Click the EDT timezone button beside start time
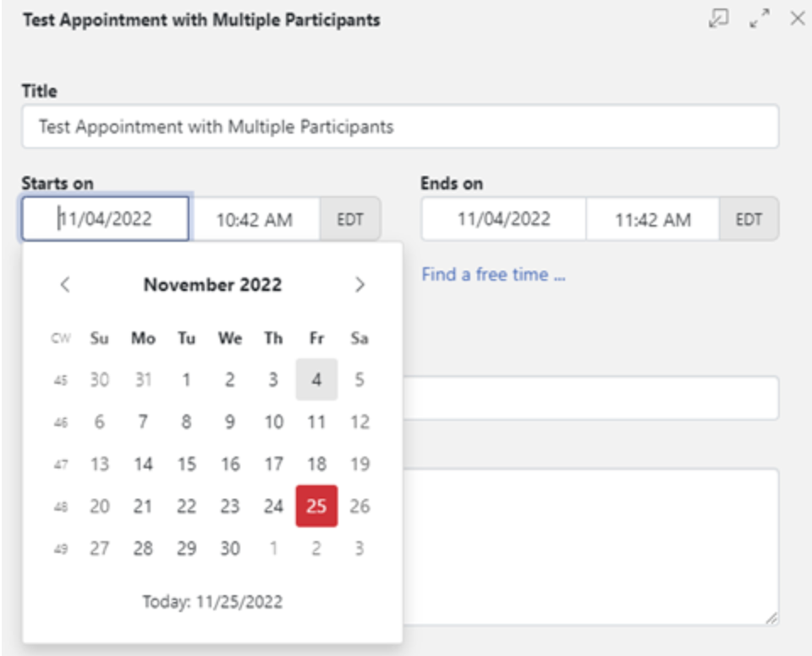The height and width of the screenshot is (656, 812). point(352,220)
